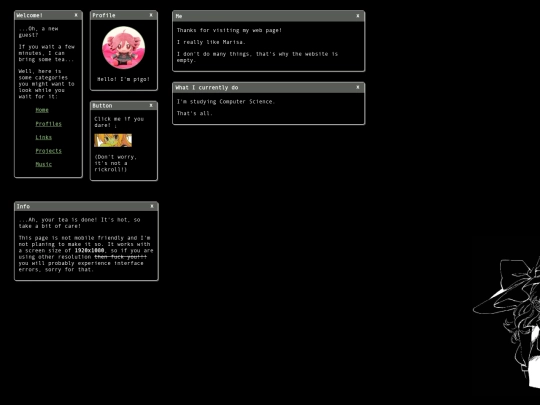Click the bold 1920x1080 text
This screenshot has width=540, height=405.
point(90,251)
